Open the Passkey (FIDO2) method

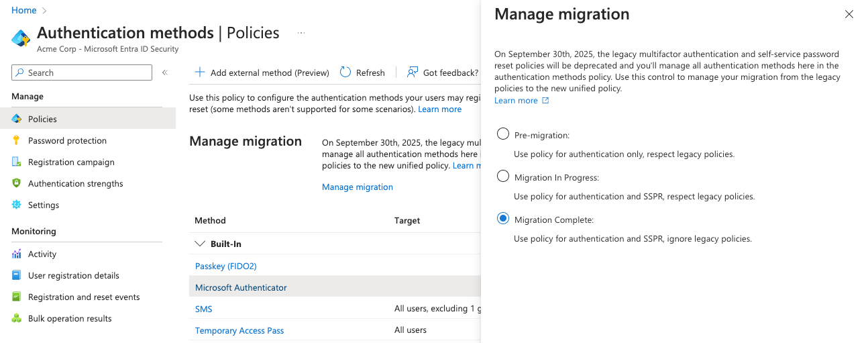point(226,266)
